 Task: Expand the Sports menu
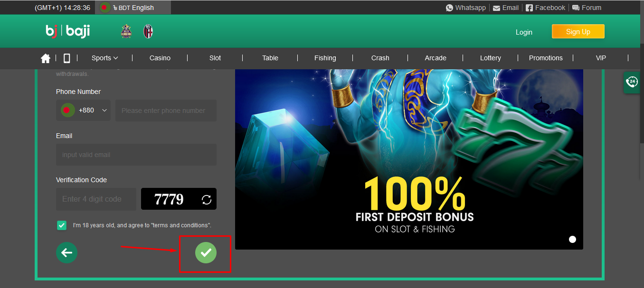(x=104, y=58)
